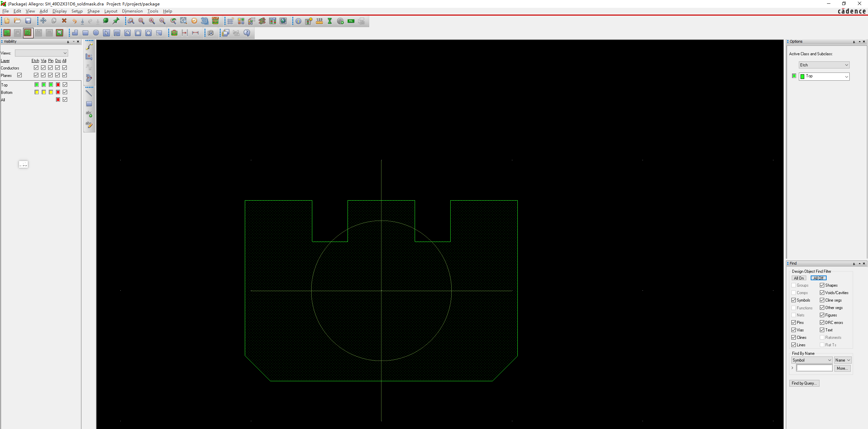This screenshot has height=429, width=868.
Task: Toggle the Planes checkbox
Action: point(20,75)
